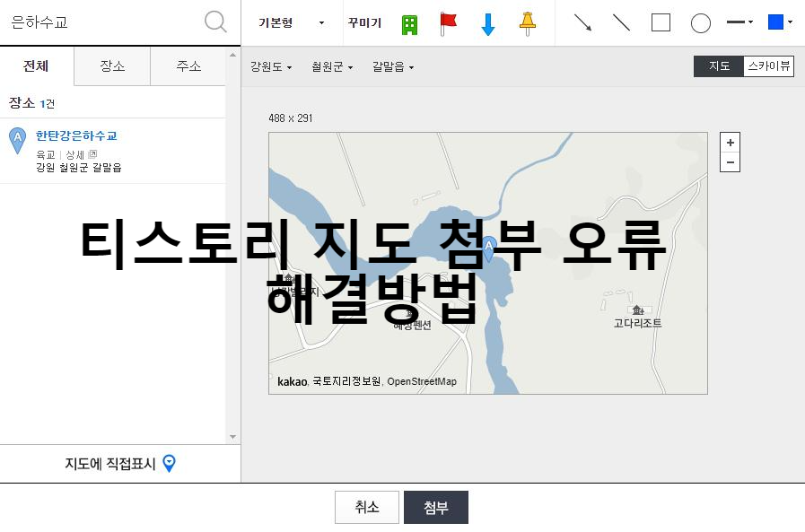The height and width of the screenshot is (532, 805).
Task: Select the red flag marker icon
Action: pyautogui.click(x=448, y=24)
